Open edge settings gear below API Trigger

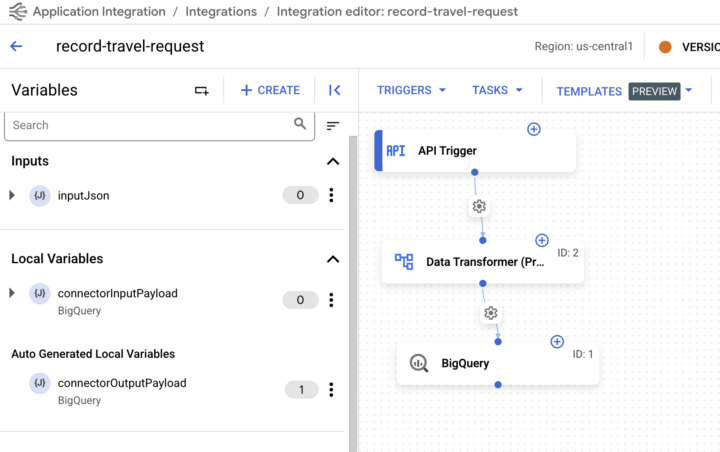coord(479,206)
